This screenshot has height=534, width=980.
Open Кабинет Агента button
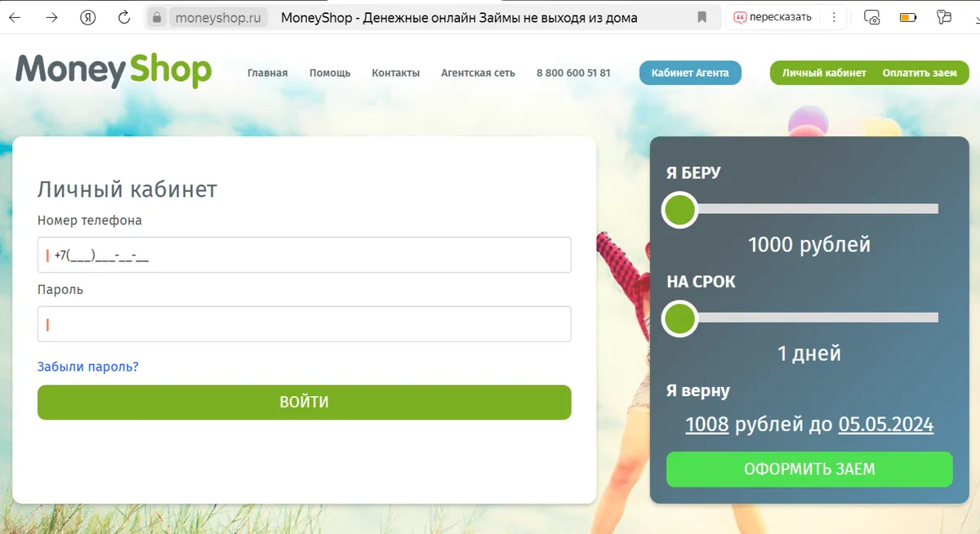(690, 73)
